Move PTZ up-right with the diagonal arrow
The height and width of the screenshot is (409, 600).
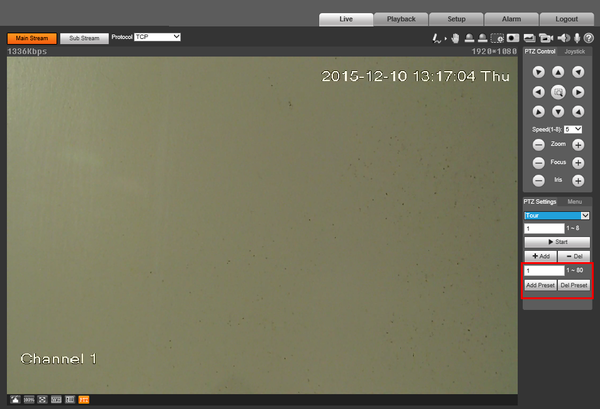(x=578, y=72)
